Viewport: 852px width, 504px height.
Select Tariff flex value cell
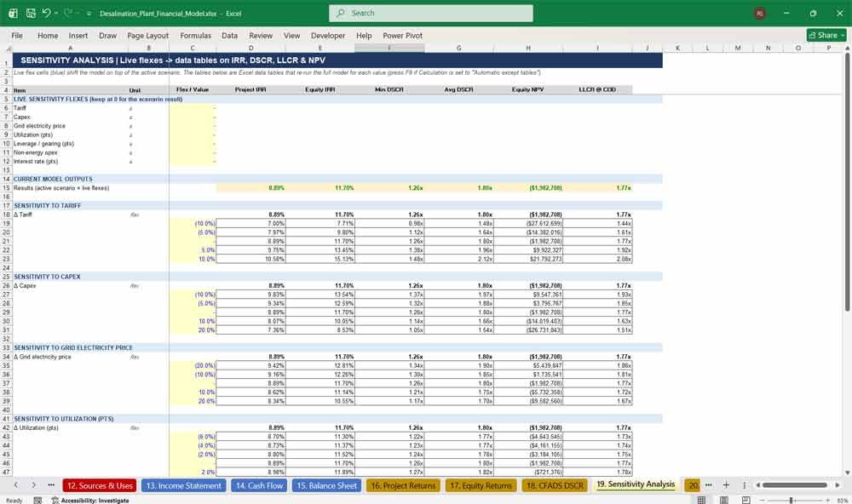tap(193, 108)
